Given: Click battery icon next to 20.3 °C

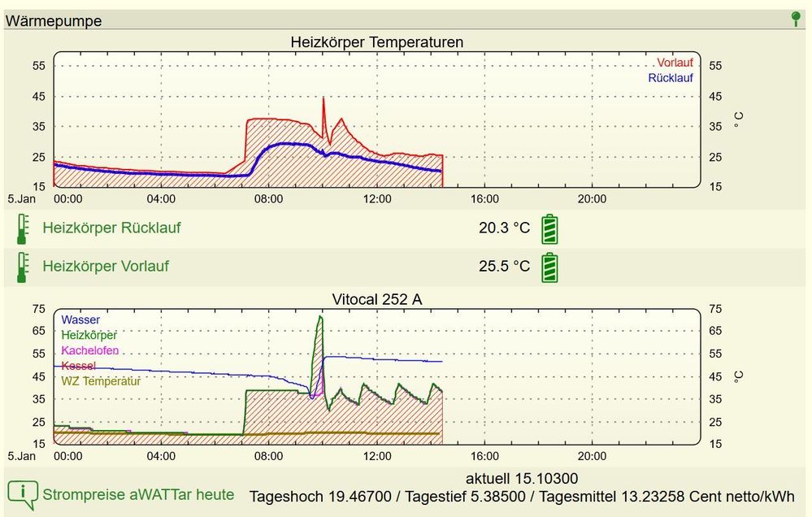Looking at the screenshot, I should click(549, 229).
